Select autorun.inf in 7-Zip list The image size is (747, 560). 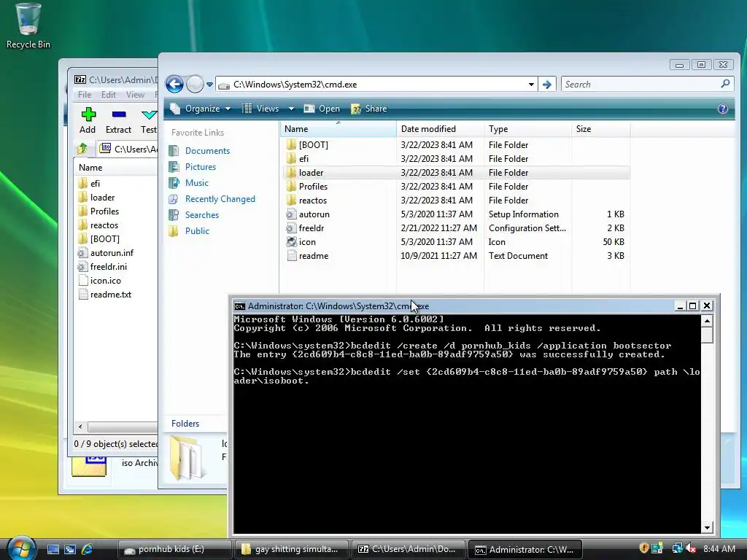coord(106,253)
